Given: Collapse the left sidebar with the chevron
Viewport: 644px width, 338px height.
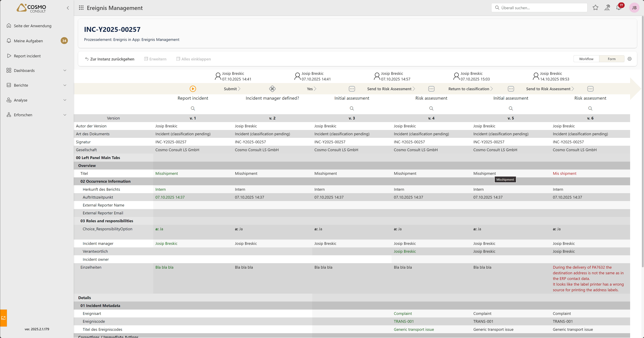Looking at the screenshot, I should 68,8.
